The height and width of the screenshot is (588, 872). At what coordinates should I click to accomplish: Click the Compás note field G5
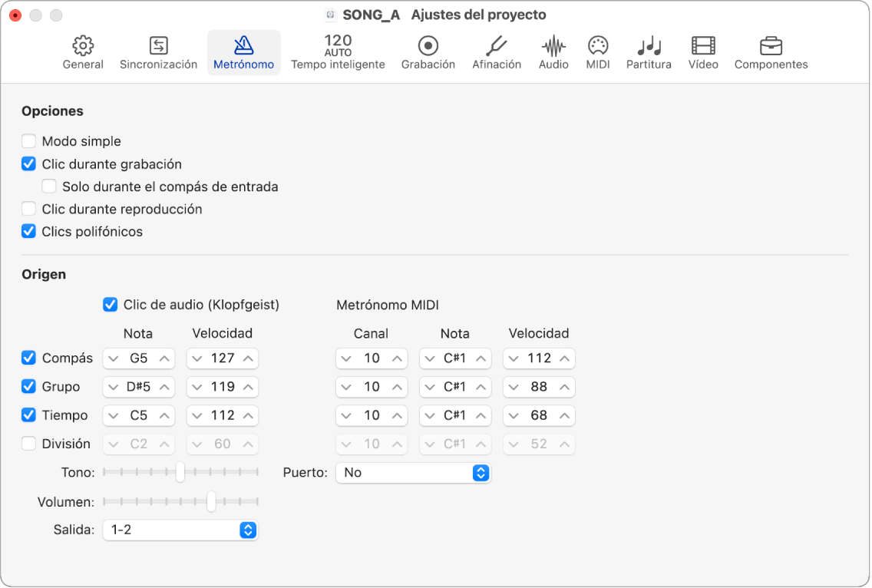tap(139, 358)
